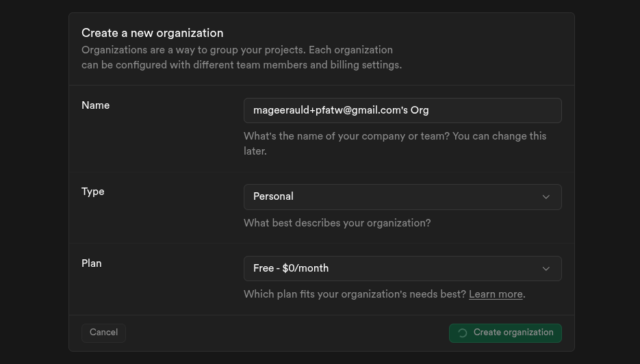
Task: Click 'Which plan fits your organization's needs' text
Action: point(355,294)
